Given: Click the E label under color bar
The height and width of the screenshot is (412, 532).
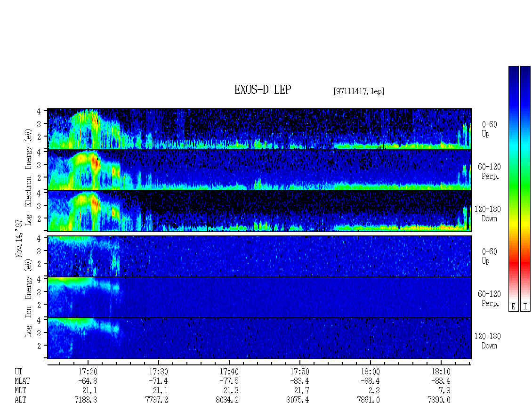Looking at the screenshot, I should click(x=513, y=307).
